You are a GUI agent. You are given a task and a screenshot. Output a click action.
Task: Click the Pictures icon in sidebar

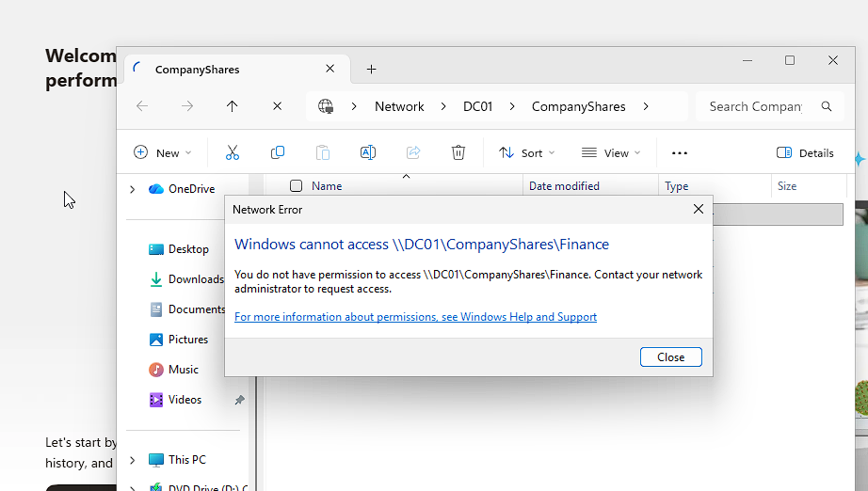tap(156, 340)
